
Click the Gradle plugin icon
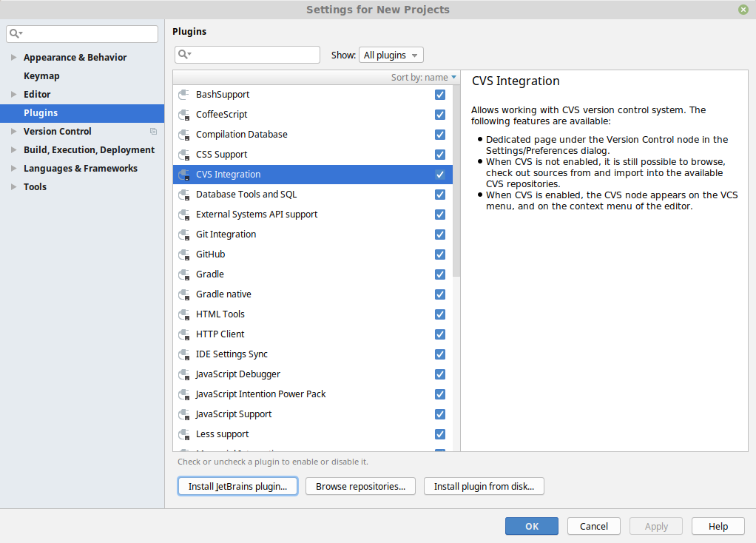[x=183, y=274]
